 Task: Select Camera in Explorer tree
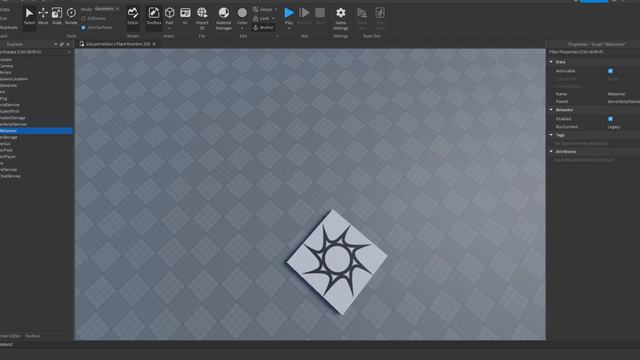[x=7, y=66]
